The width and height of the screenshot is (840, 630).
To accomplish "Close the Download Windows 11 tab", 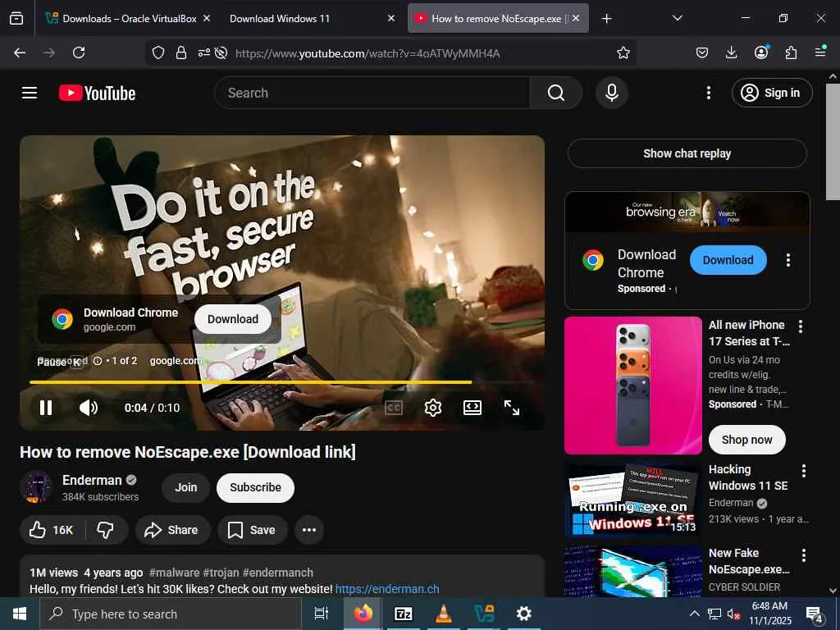I will coord(391,18).
